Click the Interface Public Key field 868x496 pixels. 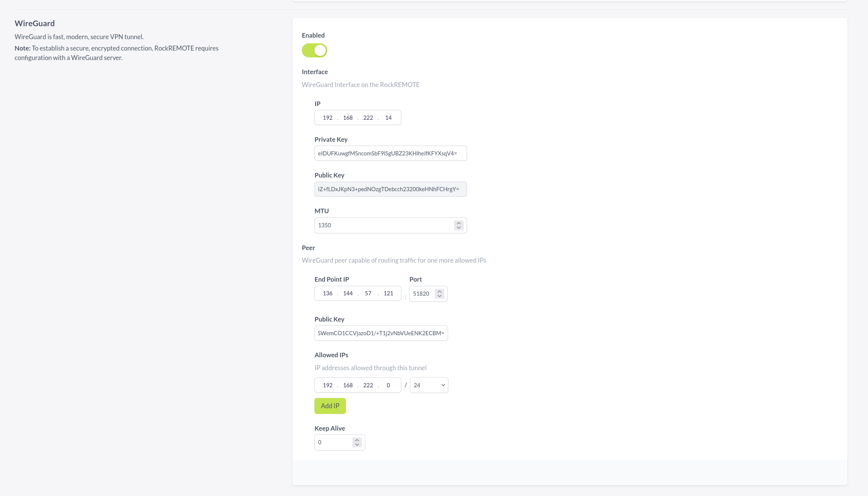pos(390,189)
